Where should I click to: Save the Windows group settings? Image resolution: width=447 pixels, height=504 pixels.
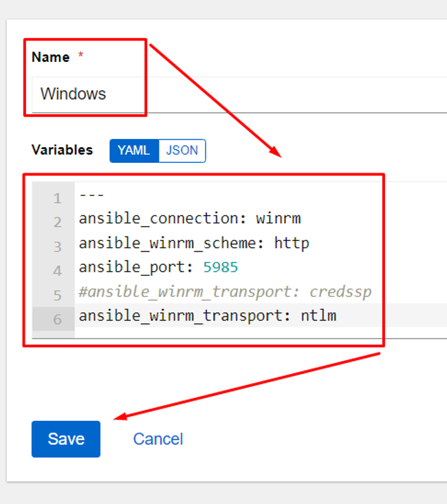[x=66, y=439]
